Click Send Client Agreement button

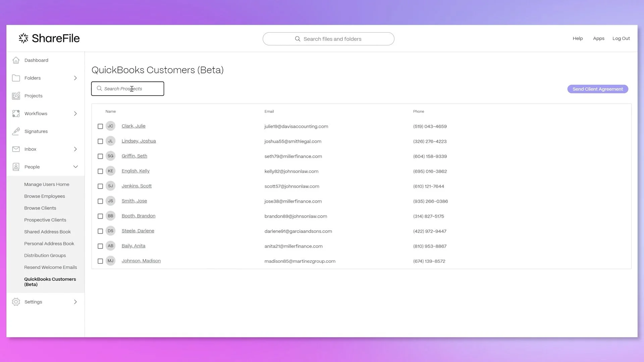(597, 89)
